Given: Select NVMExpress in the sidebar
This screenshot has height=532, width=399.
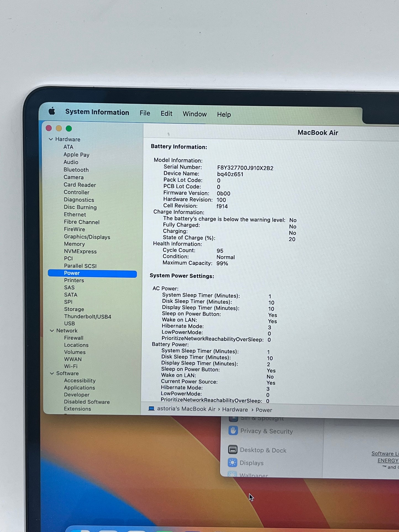Looking at the screenshot, I should point(80,252).
